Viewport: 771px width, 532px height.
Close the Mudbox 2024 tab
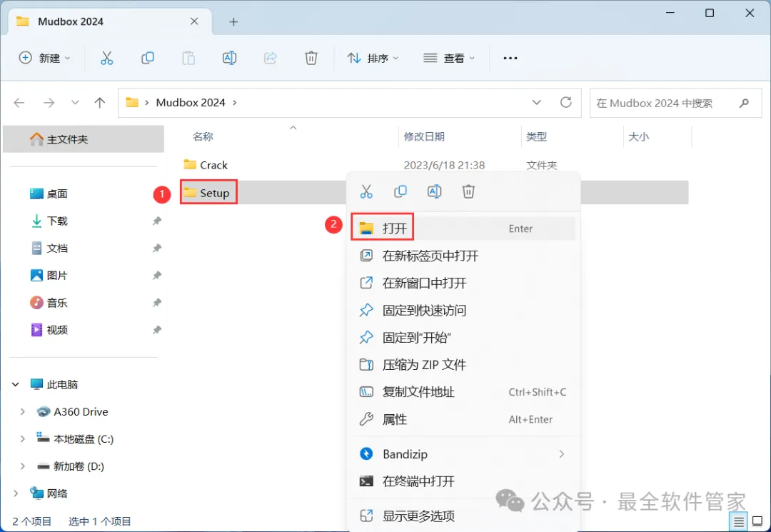coord(194,21)
